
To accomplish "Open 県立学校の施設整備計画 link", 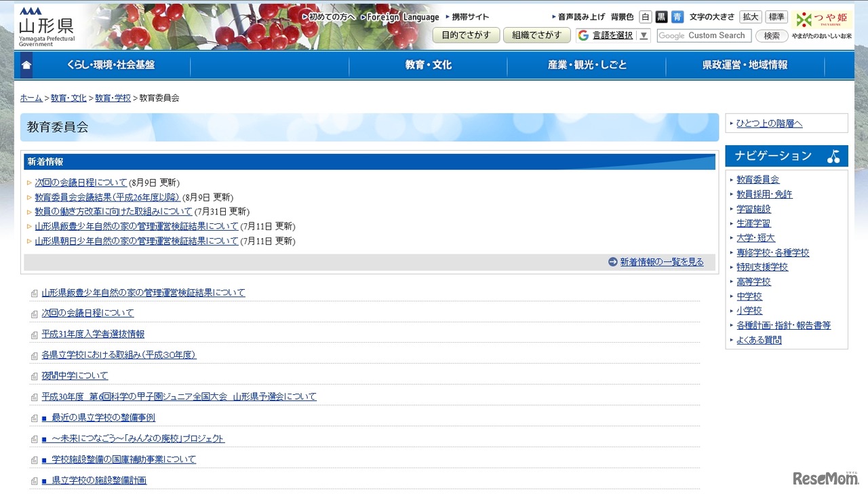I will tap(94, 480).
